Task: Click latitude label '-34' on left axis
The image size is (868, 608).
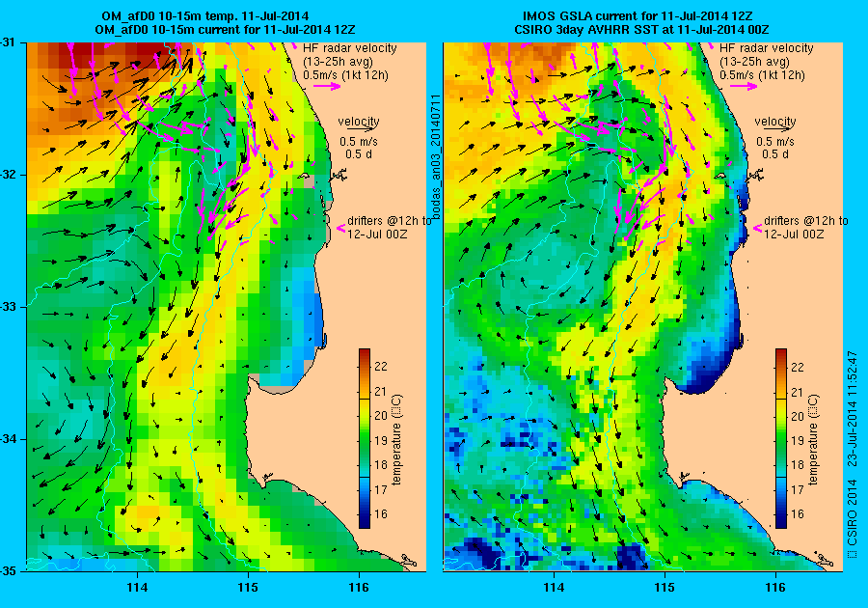Action: [7, 439]
